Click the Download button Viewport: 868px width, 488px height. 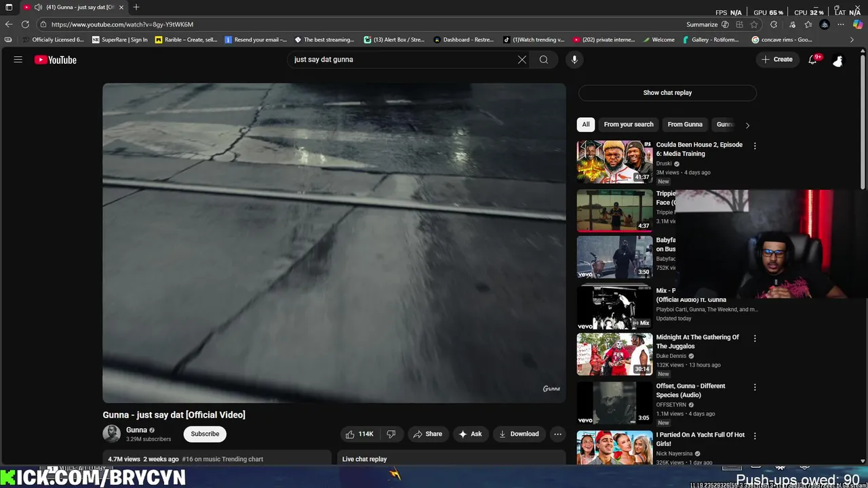pos(519,434)
